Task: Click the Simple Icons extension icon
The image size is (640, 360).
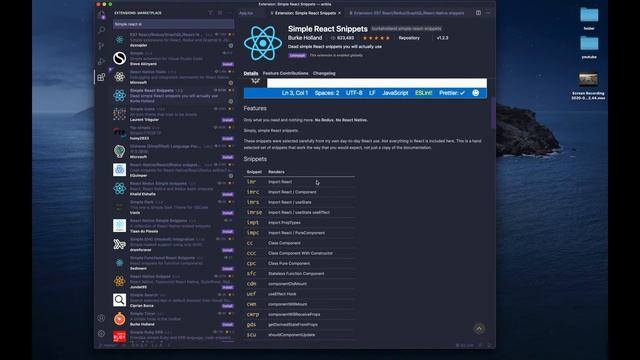Action: [120, 114]
